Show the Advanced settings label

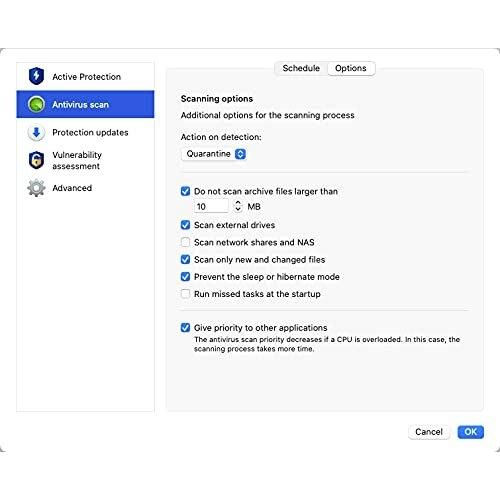click(72, 188)
